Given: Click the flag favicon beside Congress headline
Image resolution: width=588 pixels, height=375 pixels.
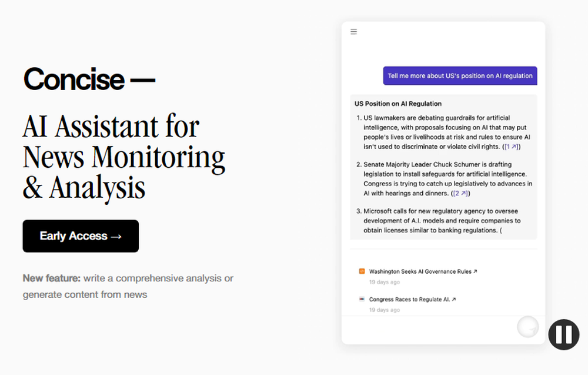Looking at the screenshot, I should pyautogui.click(x=361, y=299).
